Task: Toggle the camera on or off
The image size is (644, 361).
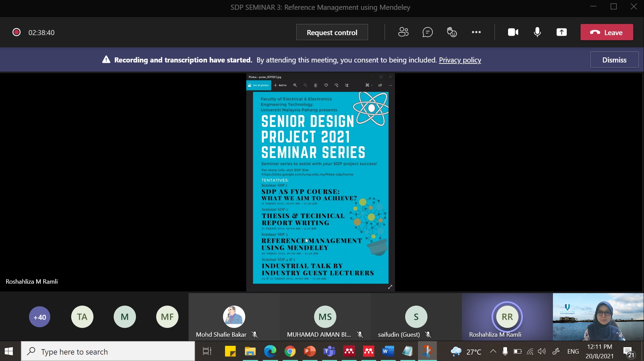Action: click(513, 32)
